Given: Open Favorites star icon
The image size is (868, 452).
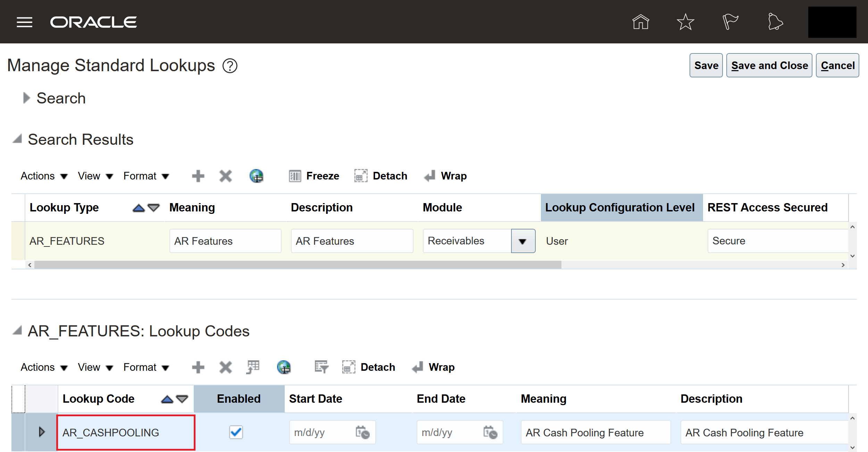Looking at the screenshot, I should click(x=685, y=22).
